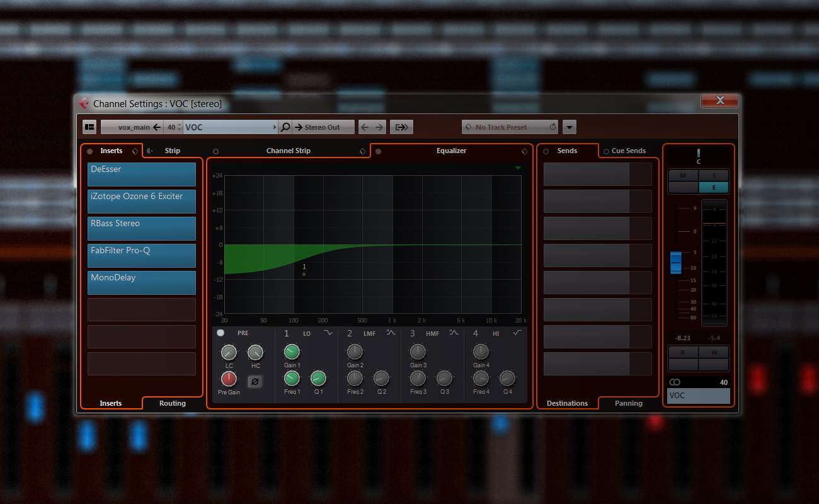The image size is (819, 504).
Task: Open the DeEsser insert plugin
Action: (x=142, y=175)
